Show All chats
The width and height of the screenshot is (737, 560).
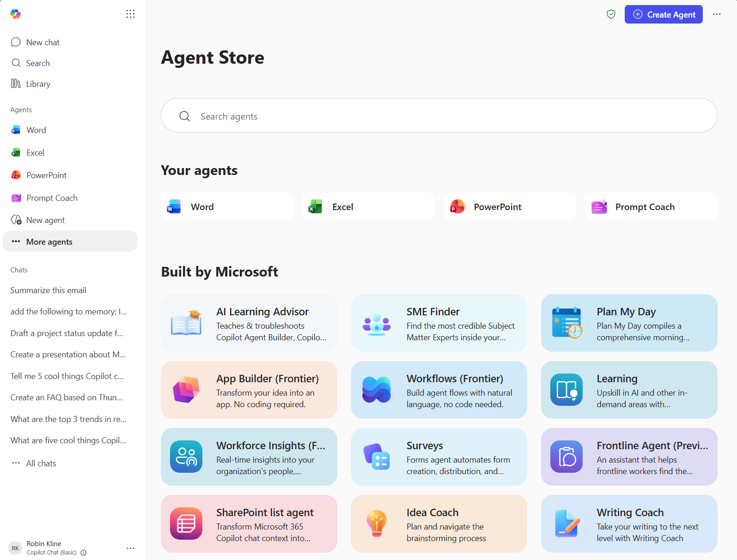pos(70,463)
